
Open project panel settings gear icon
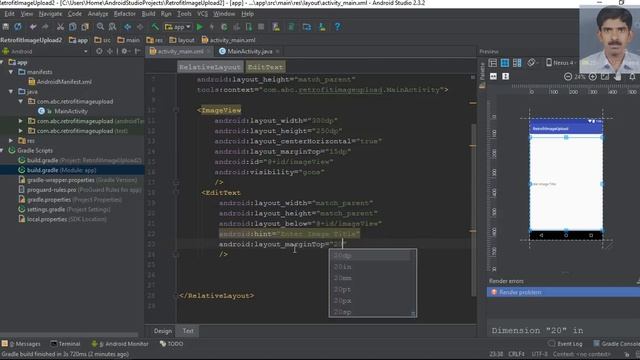pos(125,51)
